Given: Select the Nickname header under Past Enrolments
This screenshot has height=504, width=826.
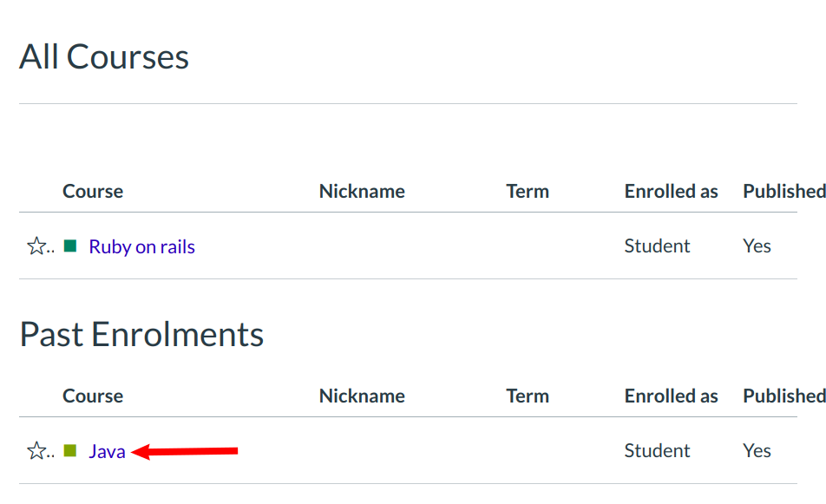Looking at the screenshot, I should (362, 396).
